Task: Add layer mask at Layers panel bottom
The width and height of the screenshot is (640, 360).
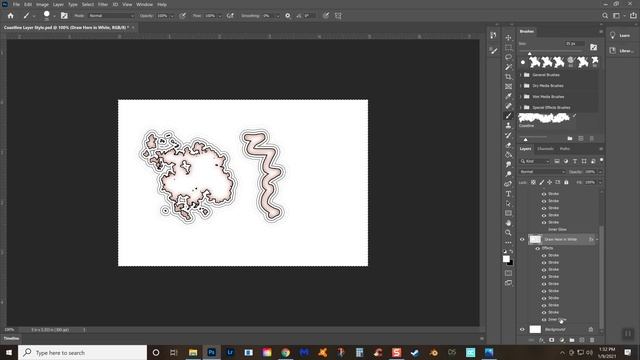Action: 551,340
